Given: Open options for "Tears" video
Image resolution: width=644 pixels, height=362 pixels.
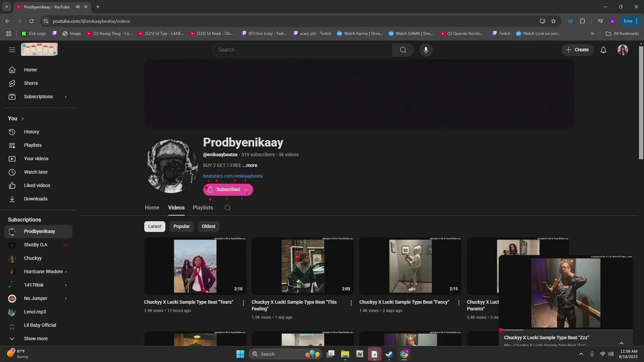Looking at the screenshot, I should point(244,303).
